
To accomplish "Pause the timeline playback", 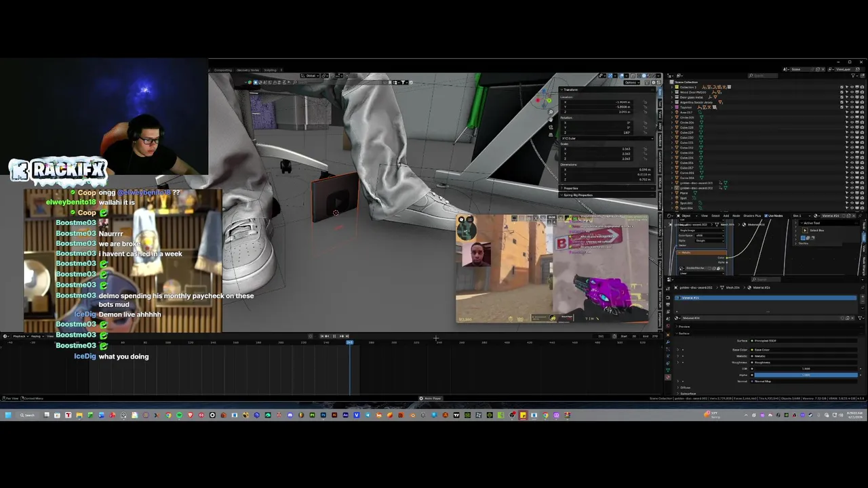I will point(334,336).
